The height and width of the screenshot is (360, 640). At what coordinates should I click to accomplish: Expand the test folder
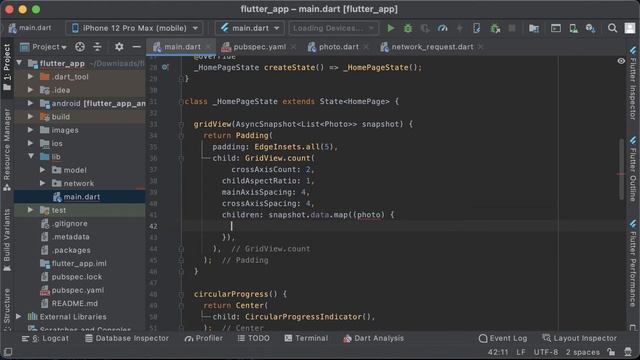tap(31, 210)
